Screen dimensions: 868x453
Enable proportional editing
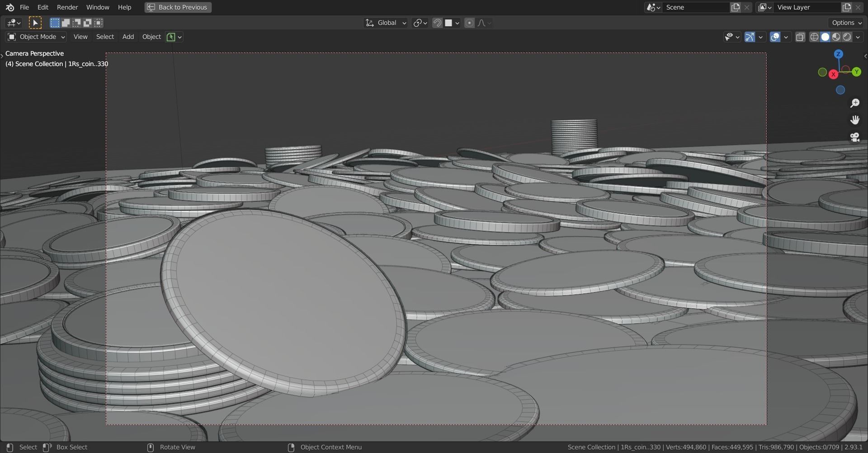point(469,23)
